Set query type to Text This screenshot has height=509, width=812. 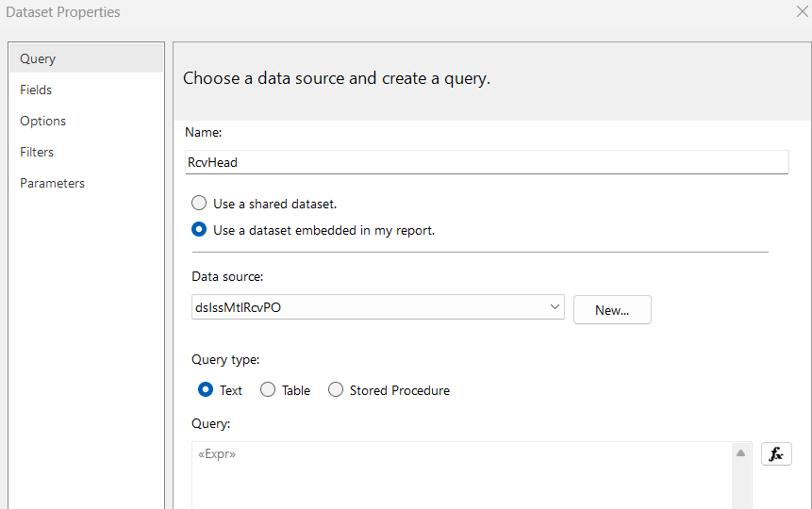(206, 390)
